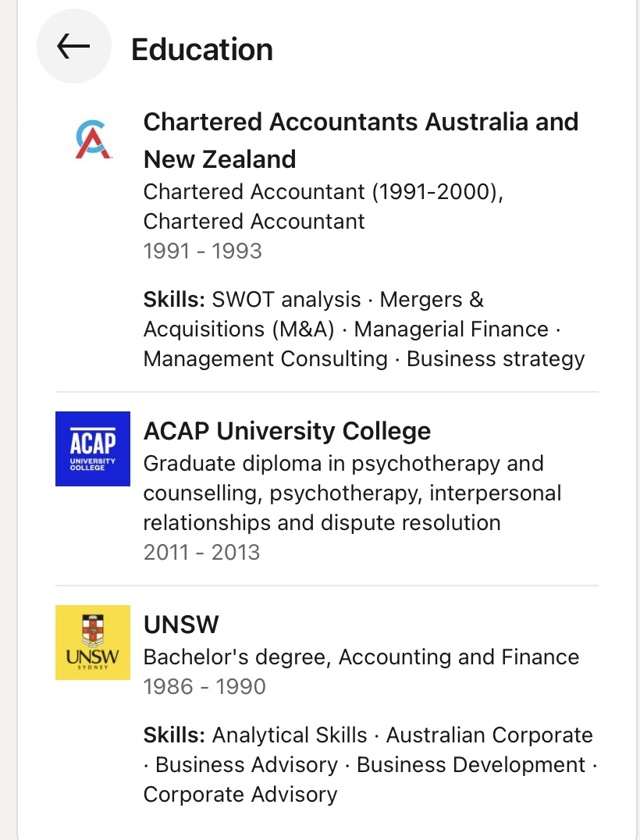Screen dimensions: 640x840
Task: Open Chartered Accountants Australia and New Zealand title
Action: click(x=361, y=141)
